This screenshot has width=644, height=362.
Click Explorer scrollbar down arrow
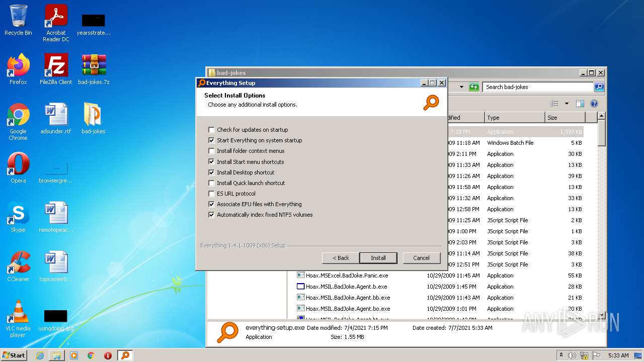[601, 315]
